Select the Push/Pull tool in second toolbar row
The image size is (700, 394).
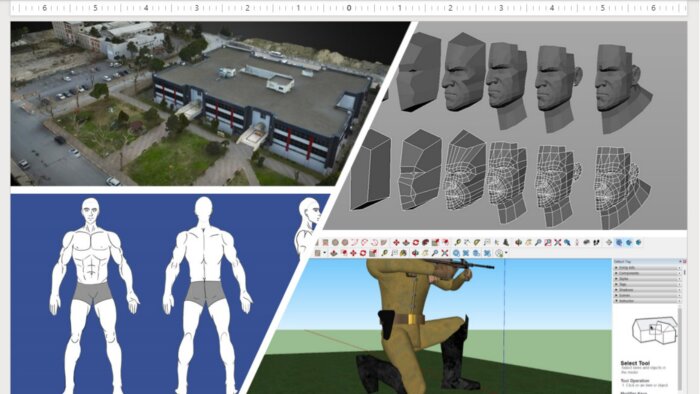pyautogui.click(x=334, y=253)
